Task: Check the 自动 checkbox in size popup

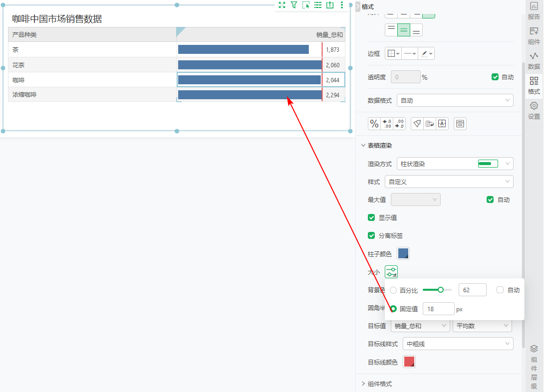Action: click(x=500, y=290)
